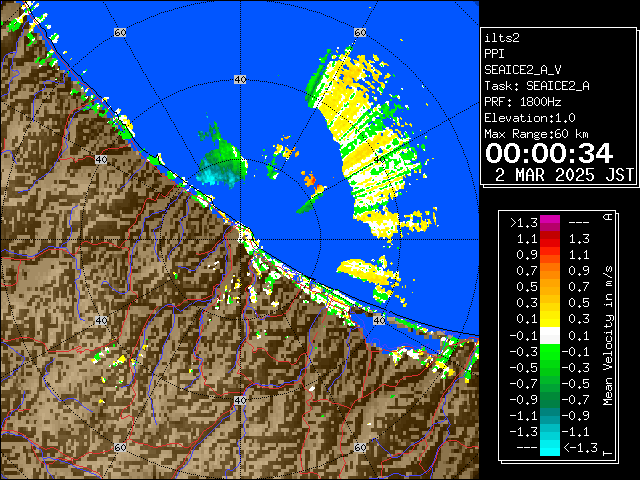Click the 'Elevation:1.0' entry
The width and height of the screenshot is (640, 480).
click(530, 118)
